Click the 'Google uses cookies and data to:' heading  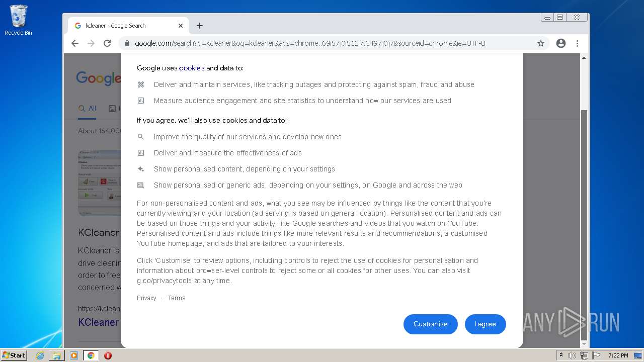[190, 68]
